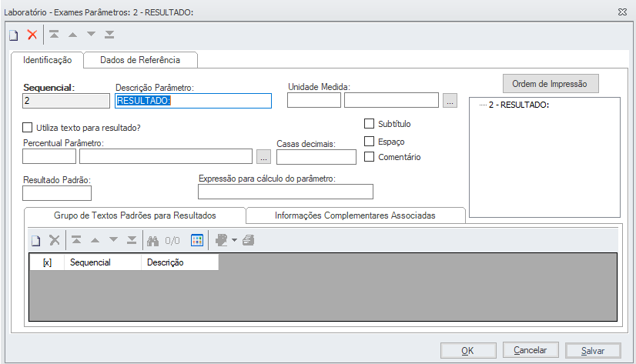The image size is (636, 364).
Task: Click the export tool icon in grid toolbar
Action: pyautogui.click(x=222, y=240)
